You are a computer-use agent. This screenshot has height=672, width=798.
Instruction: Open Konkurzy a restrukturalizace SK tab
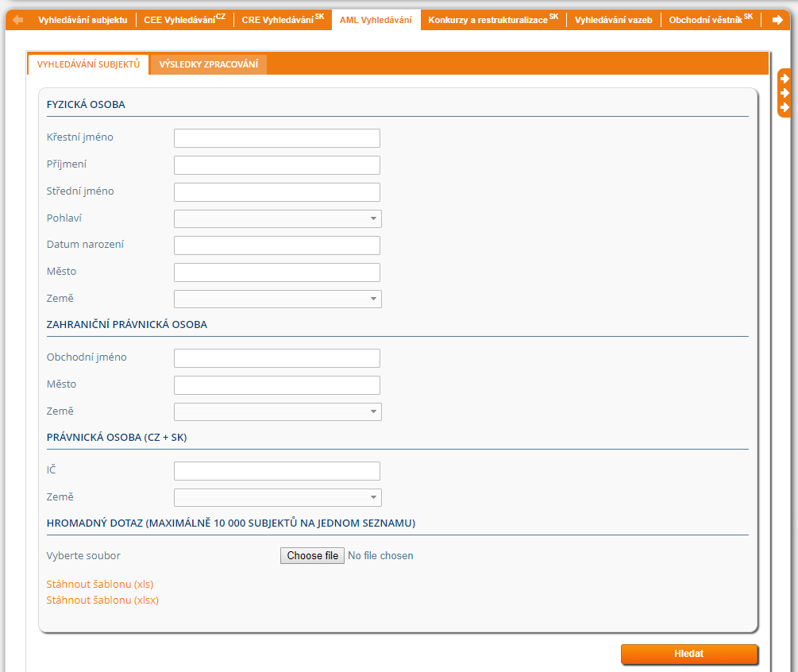point(493,20)
